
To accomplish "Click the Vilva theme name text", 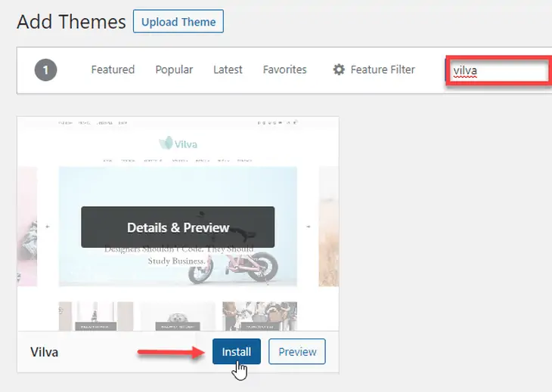I will point(44,352).
